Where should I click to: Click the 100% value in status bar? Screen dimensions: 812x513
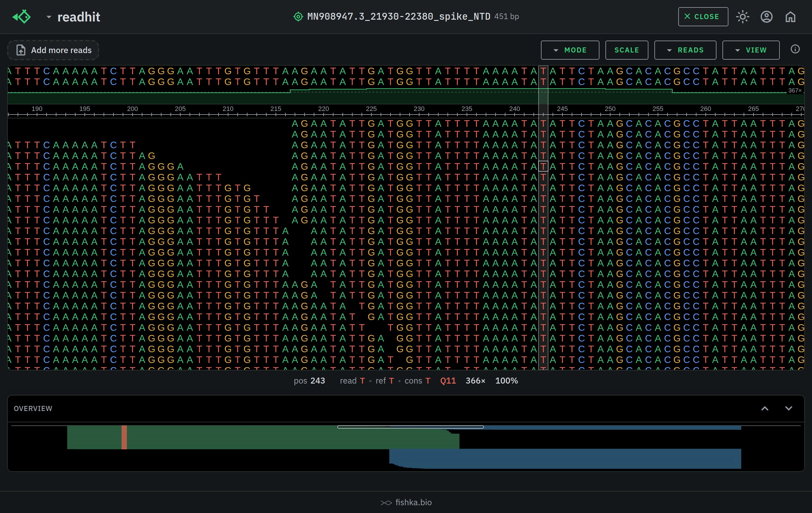[x=507, y=381]
